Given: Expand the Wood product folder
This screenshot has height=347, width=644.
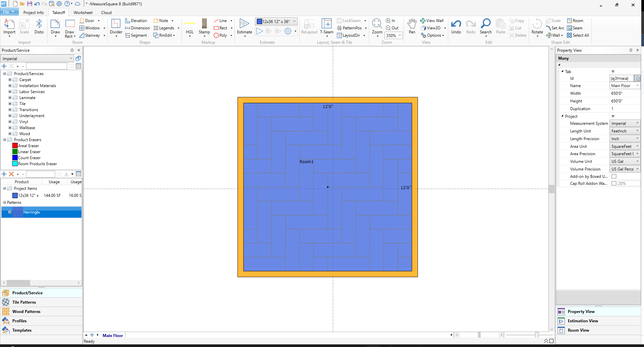Looking at the screenshot, I should click(10, 134).
